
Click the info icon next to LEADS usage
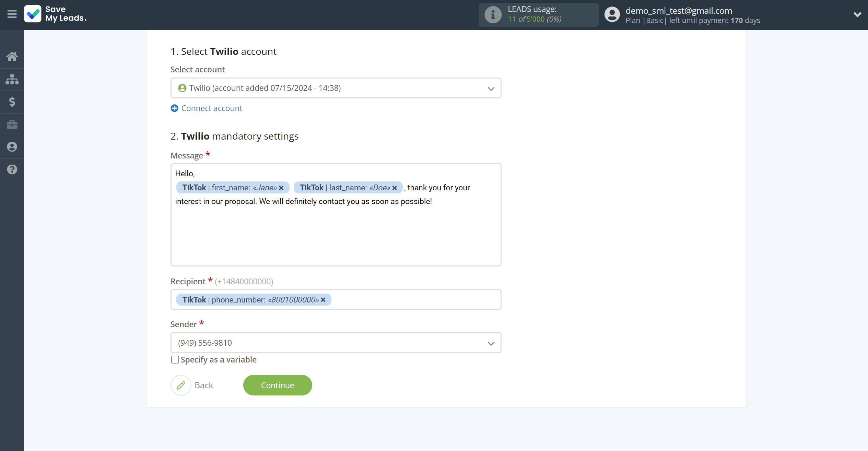click(x=492, y=15)
